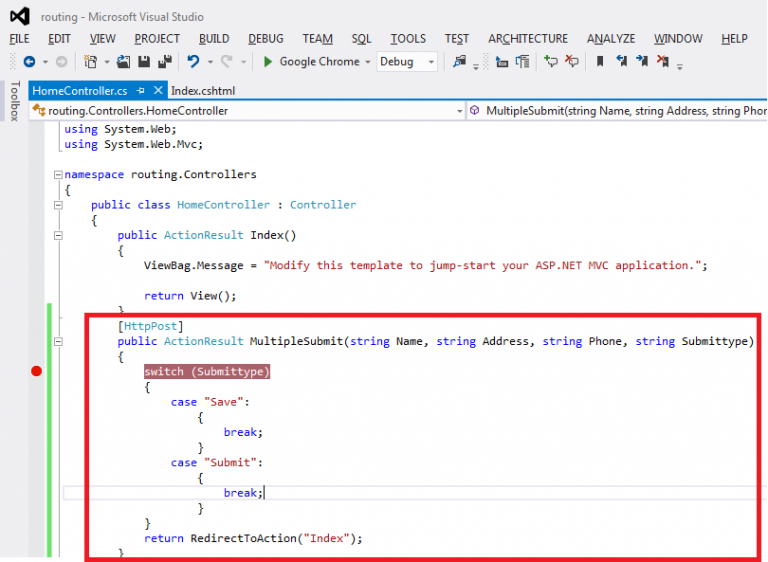Viewport: 768px width, 562px height.
Task: Uncomment the selected lines icon
Action: click(x=572, y=62)
